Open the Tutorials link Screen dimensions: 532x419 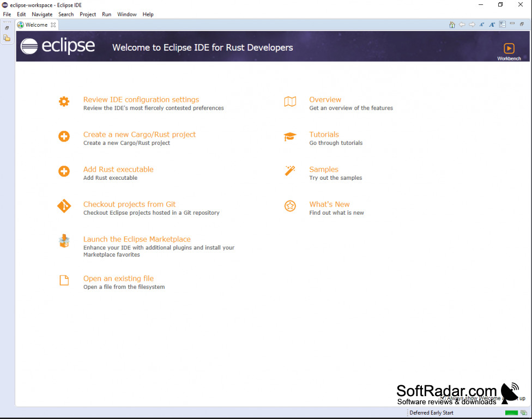tap(324, 135)
